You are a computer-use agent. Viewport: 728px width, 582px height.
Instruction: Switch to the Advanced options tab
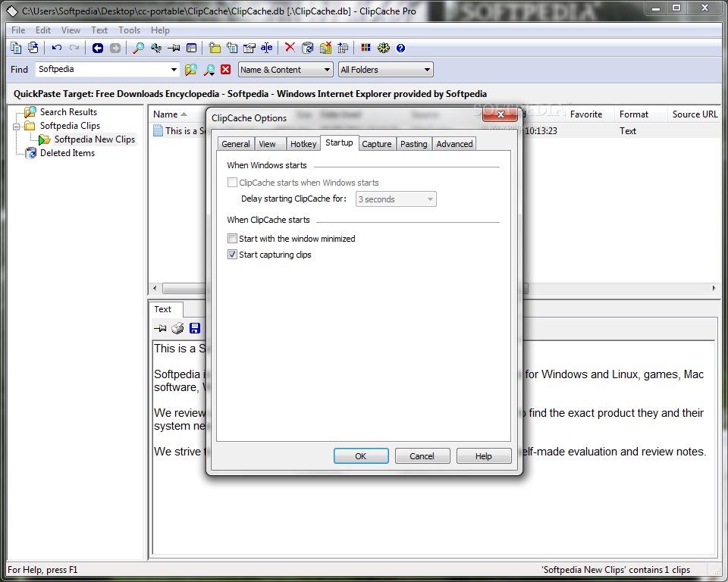point(454,144)
